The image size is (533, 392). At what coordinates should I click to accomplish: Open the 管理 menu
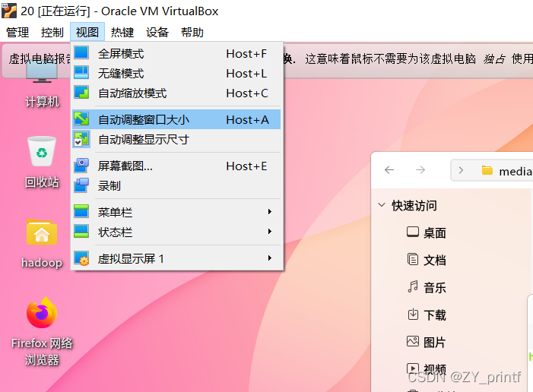pos(17,32)
